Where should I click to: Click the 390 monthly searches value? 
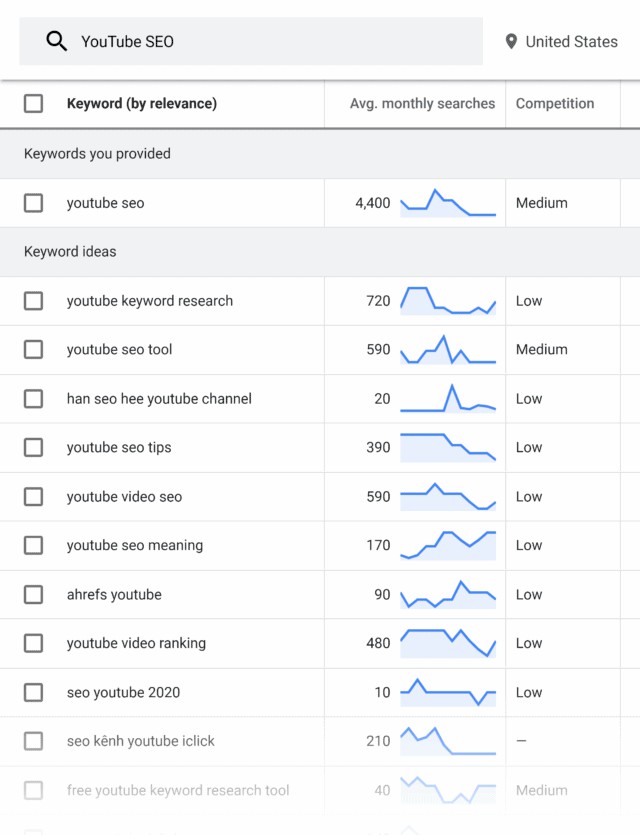tap(379, 447)
